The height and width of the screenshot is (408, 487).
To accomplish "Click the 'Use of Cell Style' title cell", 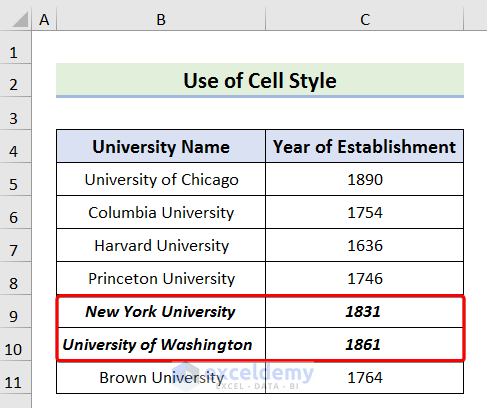I will pos(260,80).
